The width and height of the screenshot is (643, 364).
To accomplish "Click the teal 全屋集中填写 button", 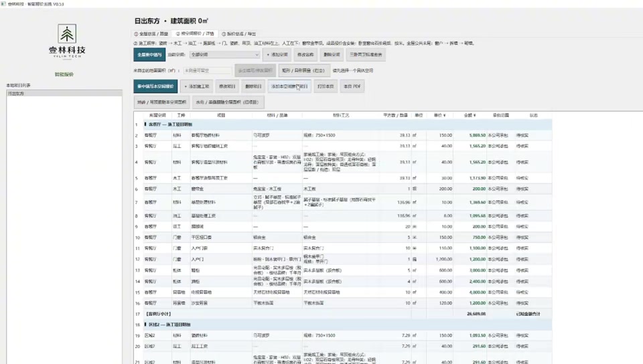I will click(x=149, y=54).
